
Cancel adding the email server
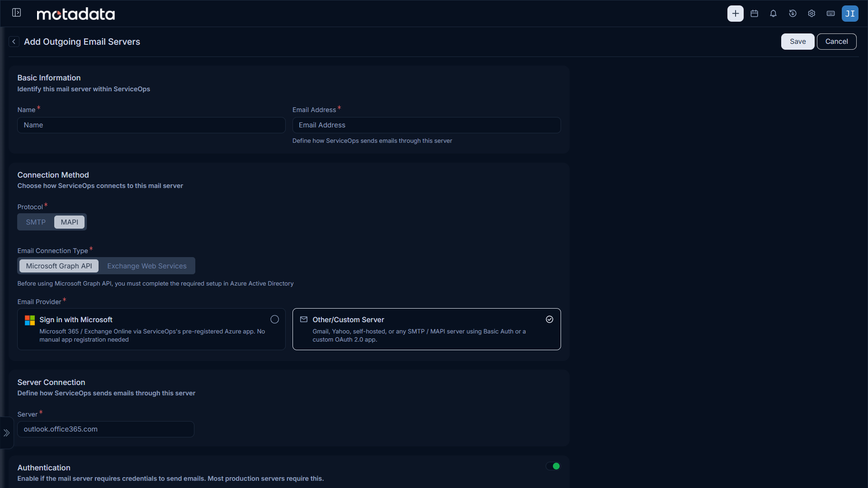tap(836, 42)
